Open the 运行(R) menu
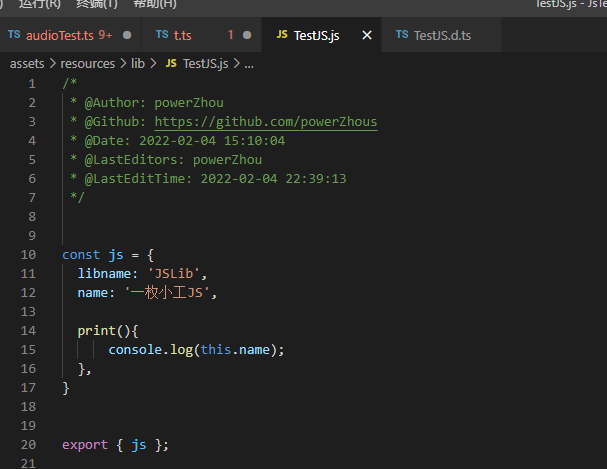 (x=40, y=4)
